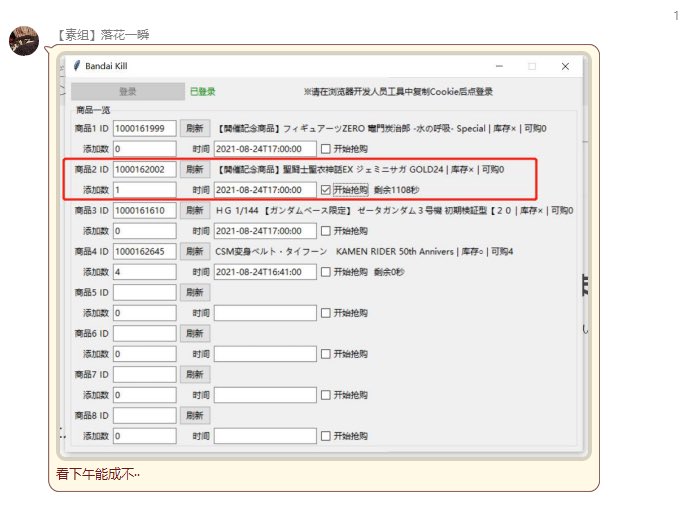Image resolution: width=680 pixels, height=506 pixels.
Task: Refresh 商品4 ID 1000162645
Action: tap(194, 251)
